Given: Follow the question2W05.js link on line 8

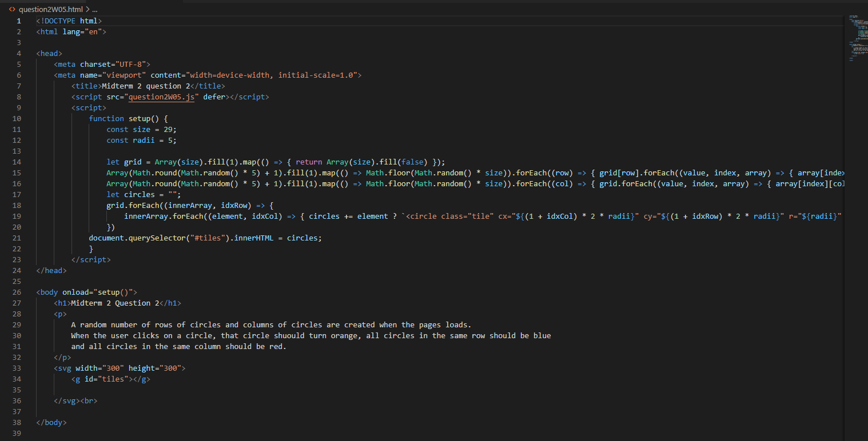Looking at the screenshot, I should [x=162, y=97].
